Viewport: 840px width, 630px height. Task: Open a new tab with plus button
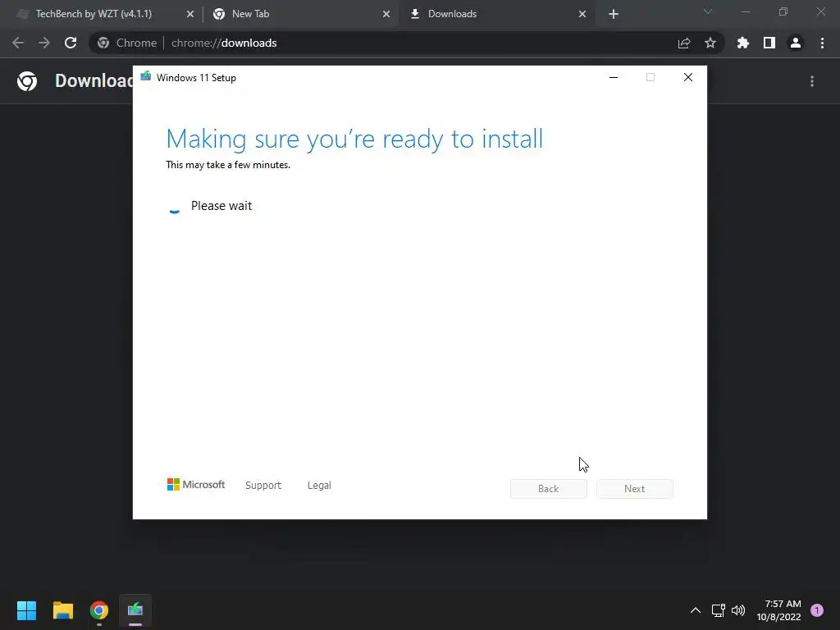[614, 14]
